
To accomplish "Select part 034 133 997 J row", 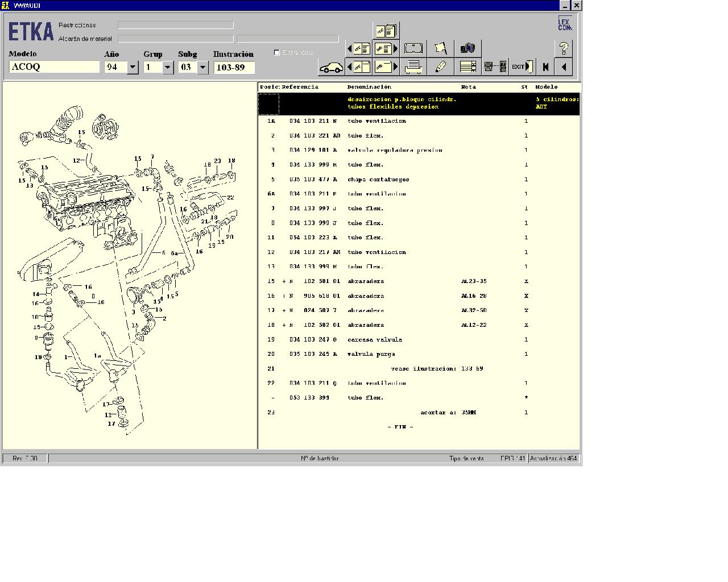I will click(x=419, y=209).
